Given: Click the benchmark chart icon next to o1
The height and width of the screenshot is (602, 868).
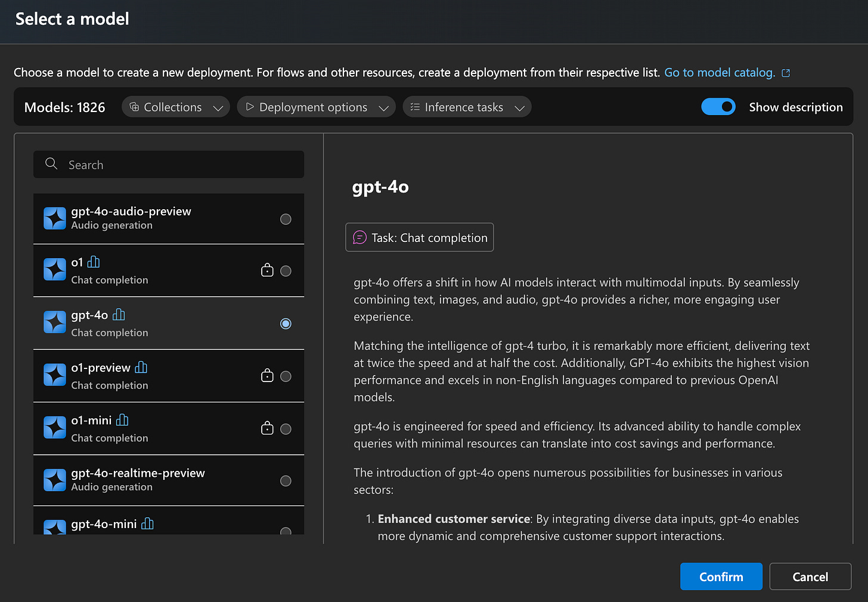Looking at the screenshot, I should (94, 262).
